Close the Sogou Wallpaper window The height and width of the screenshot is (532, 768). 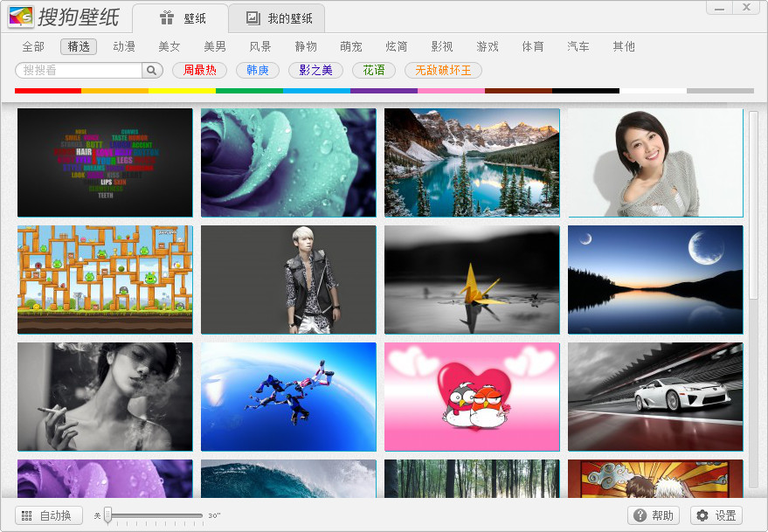tap(747, 8)
